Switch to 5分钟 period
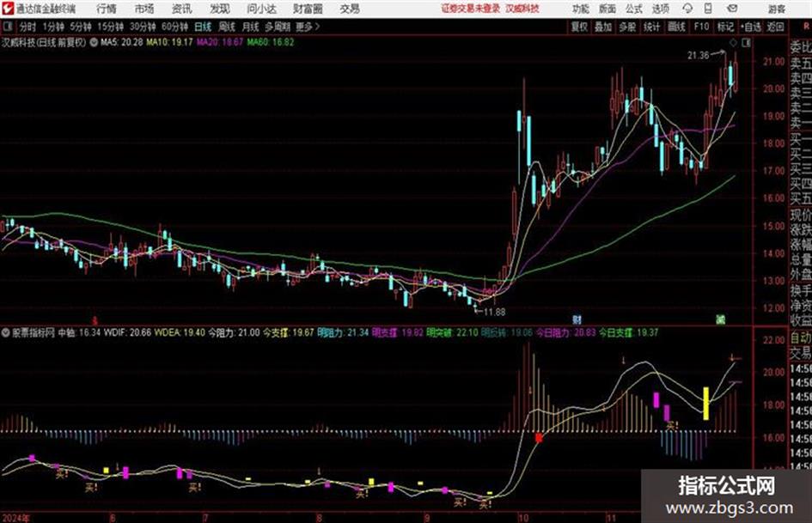Viewport: 812px width, 523px height. (x=81, y=27)
